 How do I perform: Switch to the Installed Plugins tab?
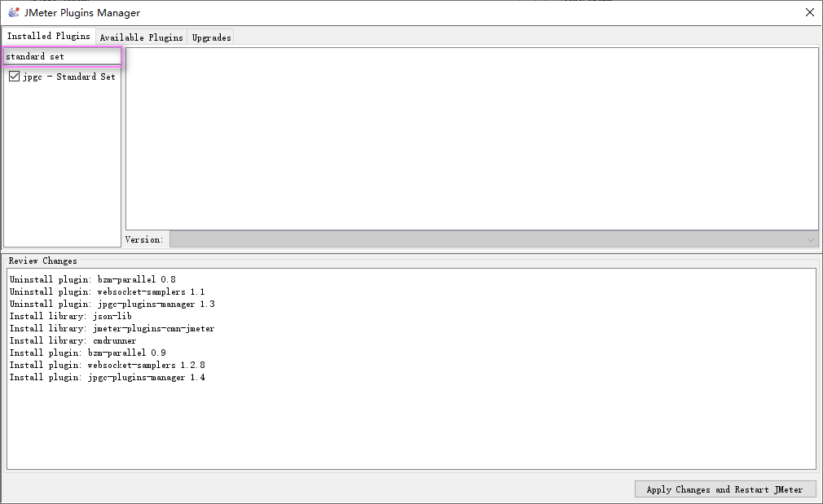click(48, 36)
